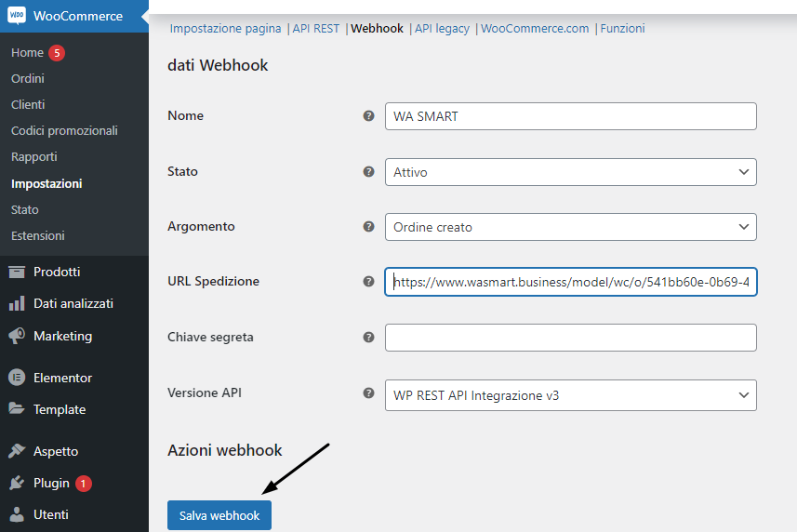Open the WooCommerce.com settings link
Image resolution: width=797 pixels, height=532 pixels.
[x=535, y=29]
